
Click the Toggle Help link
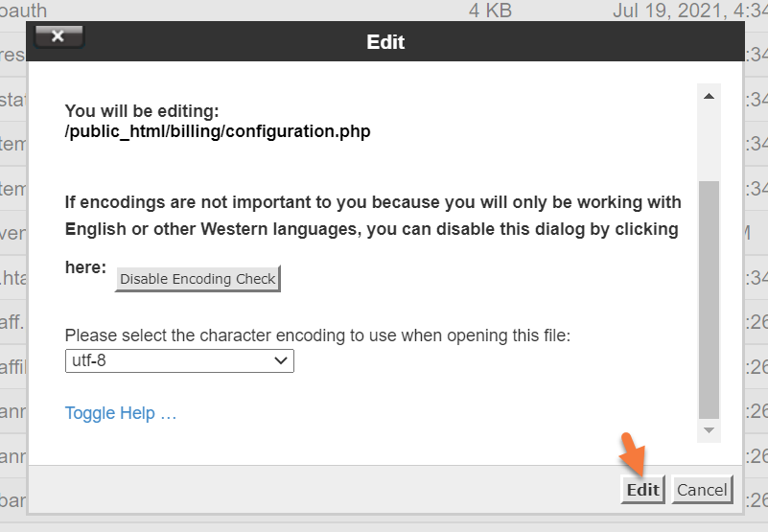pyautogui.click(x=121, y=413)
